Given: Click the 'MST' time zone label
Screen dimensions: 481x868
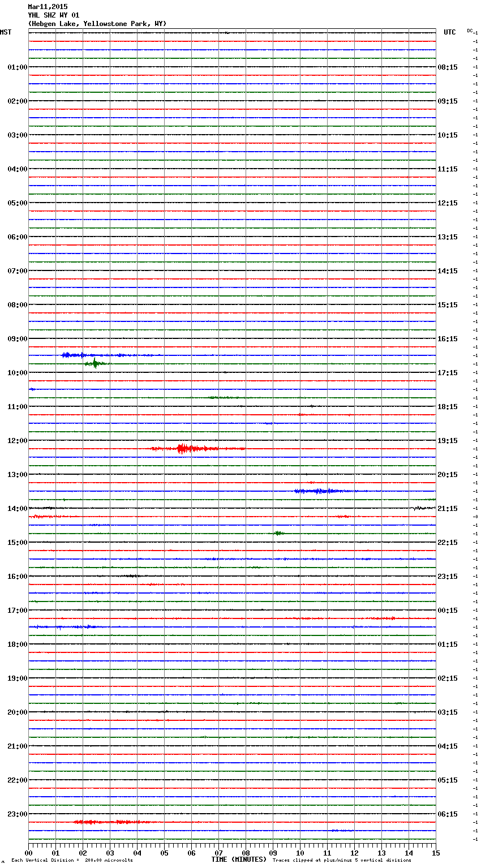Looking at the screenshot, I should 6,32.
